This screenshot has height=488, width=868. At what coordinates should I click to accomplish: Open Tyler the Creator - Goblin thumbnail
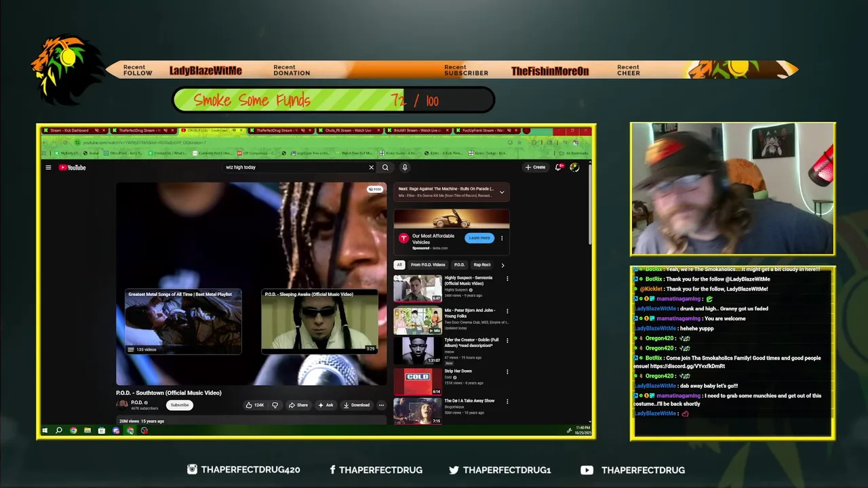(x=418, y=350)
